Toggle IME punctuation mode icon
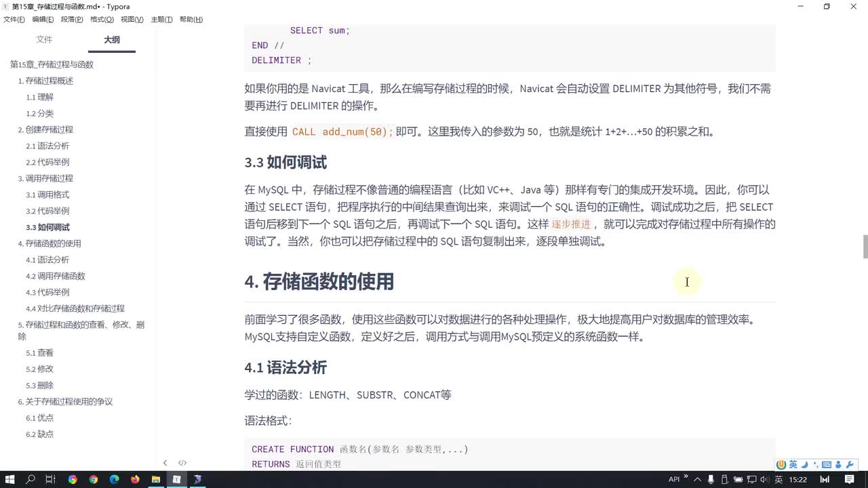Screen dimensions: 868x488 [x=816, y=465]
